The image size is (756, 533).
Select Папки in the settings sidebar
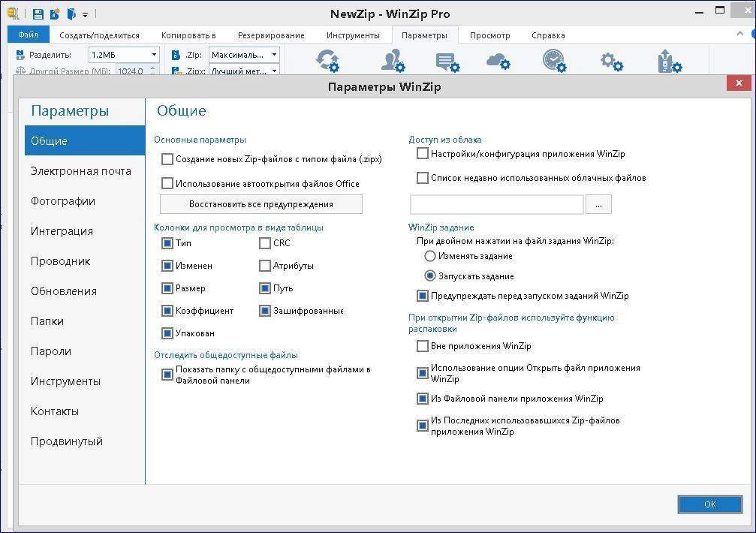85,321
